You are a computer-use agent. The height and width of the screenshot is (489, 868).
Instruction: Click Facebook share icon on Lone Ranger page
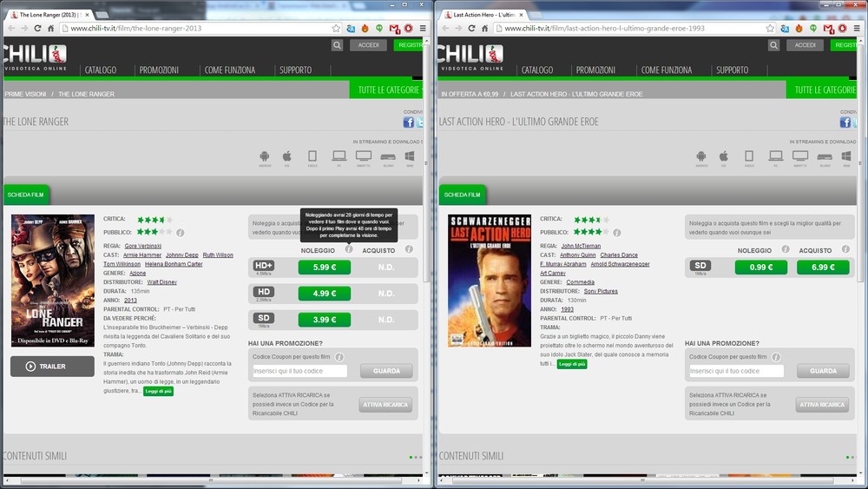pos(408,122)
